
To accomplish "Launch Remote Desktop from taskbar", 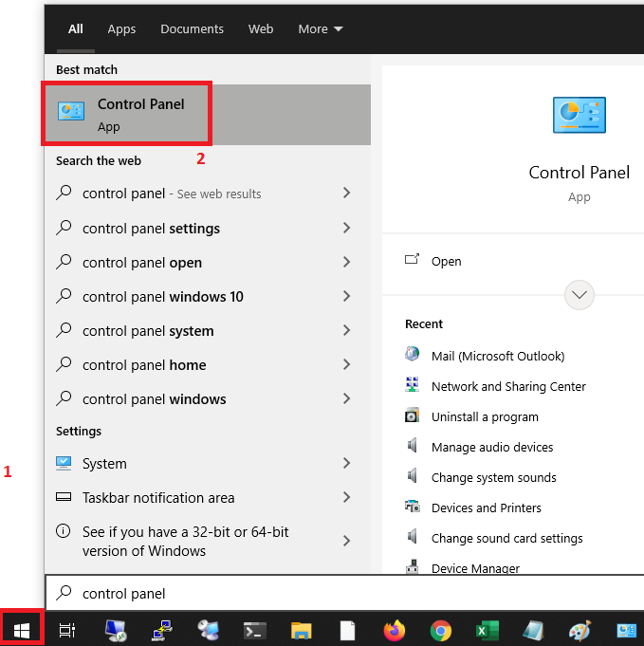I will point(116,630).
